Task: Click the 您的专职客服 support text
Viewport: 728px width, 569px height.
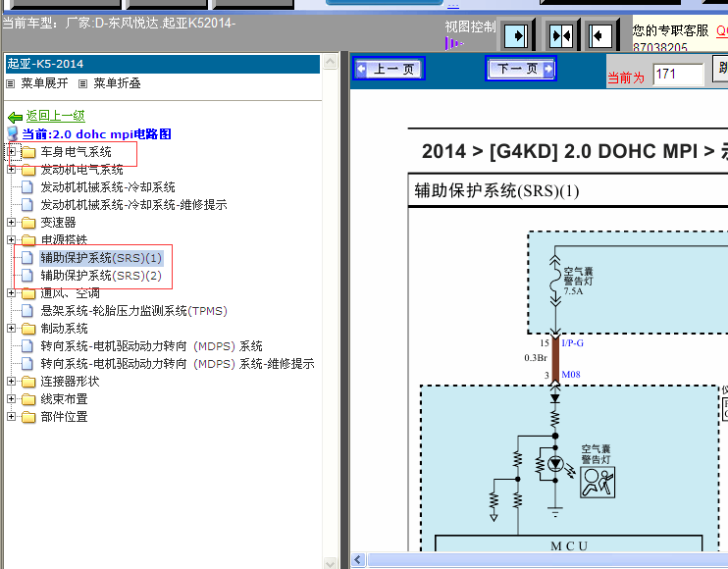Action: [x=670, y=30]
